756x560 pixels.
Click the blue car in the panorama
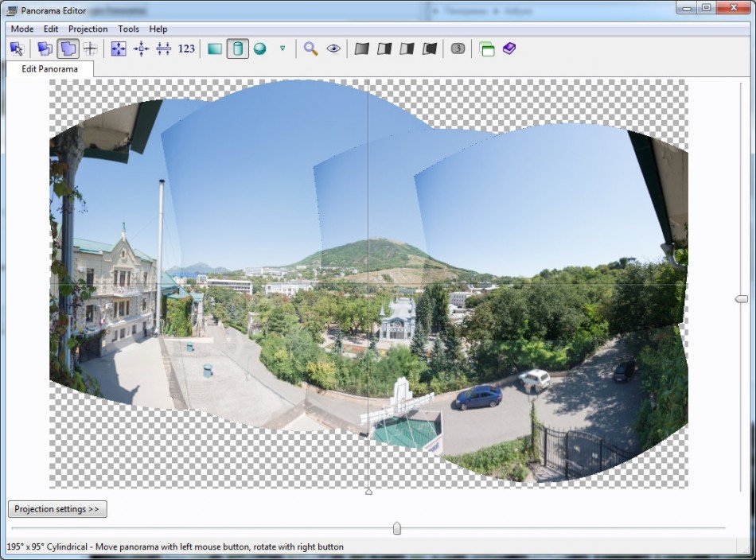pos(479,397)
